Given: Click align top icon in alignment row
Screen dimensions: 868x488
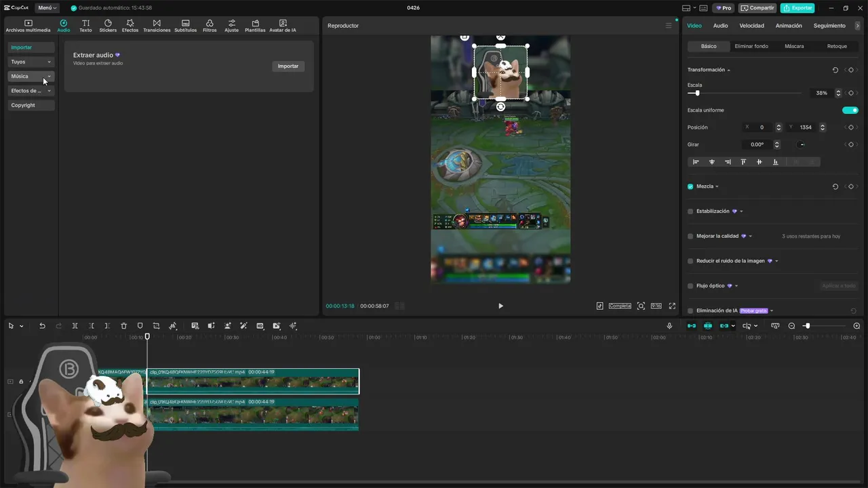Looking at the screenshot, I should [743, 162].
